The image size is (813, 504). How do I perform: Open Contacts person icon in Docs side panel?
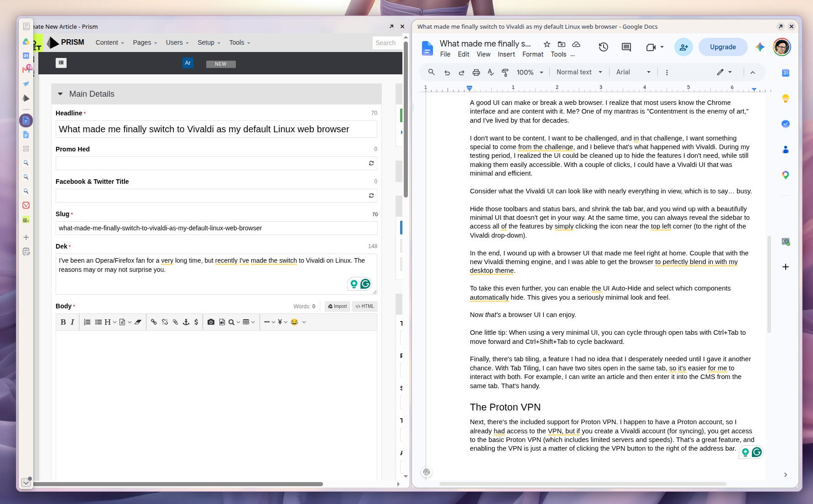(x=786, y=150)
